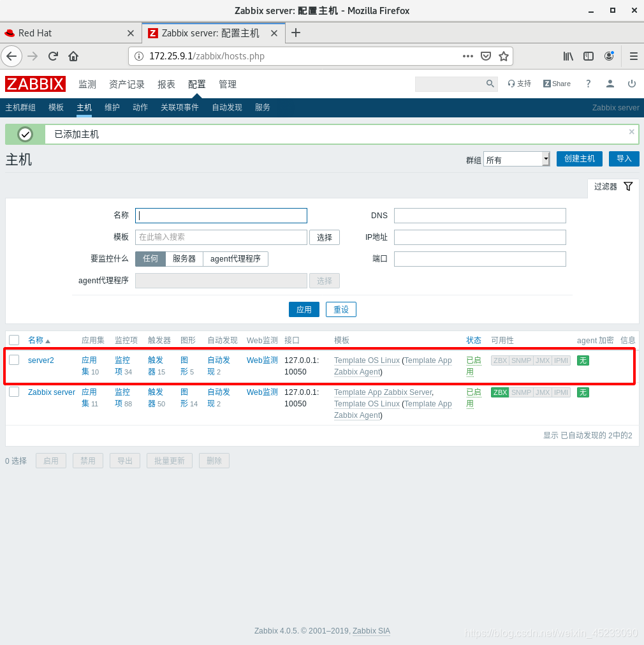644x645 pixels.
Task: Open Firefox library icon
Action: 568,56
